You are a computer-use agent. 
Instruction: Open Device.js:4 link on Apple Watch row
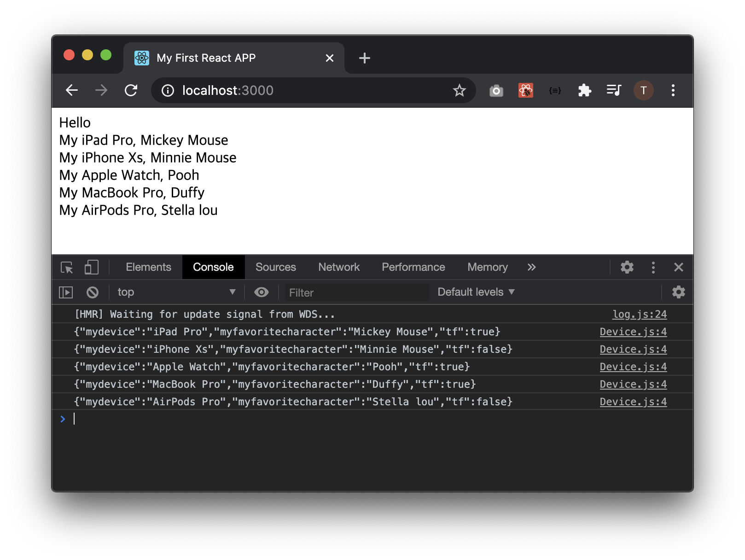click(633, 367)
